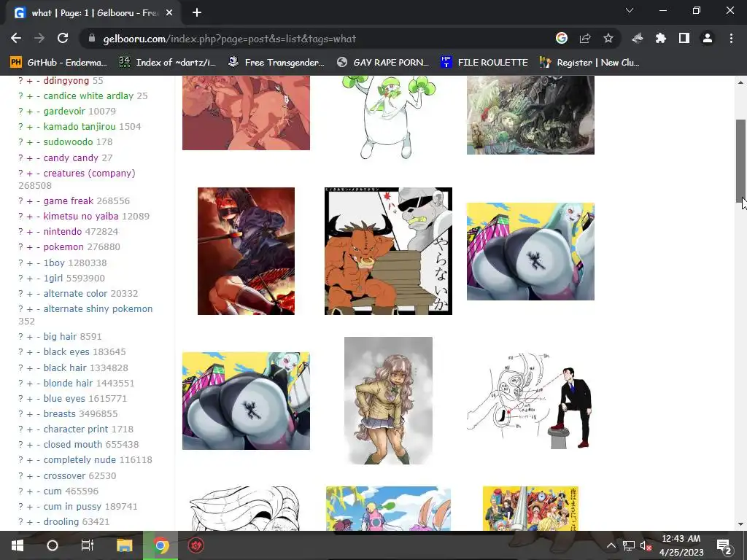Viewport: 747px width, 560px height.
Task: Open the Extensions puzzle piece menu
Action: (661, 39)
